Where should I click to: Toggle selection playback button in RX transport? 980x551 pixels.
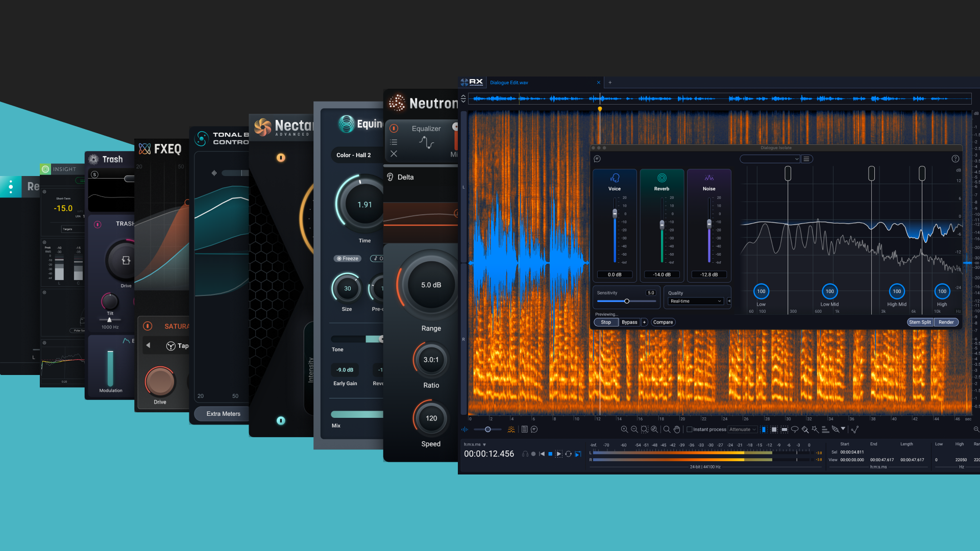558,454
